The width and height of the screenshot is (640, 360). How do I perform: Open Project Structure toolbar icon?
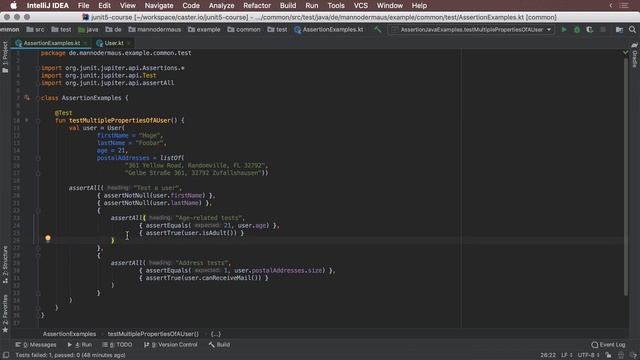tap(619, 30)
